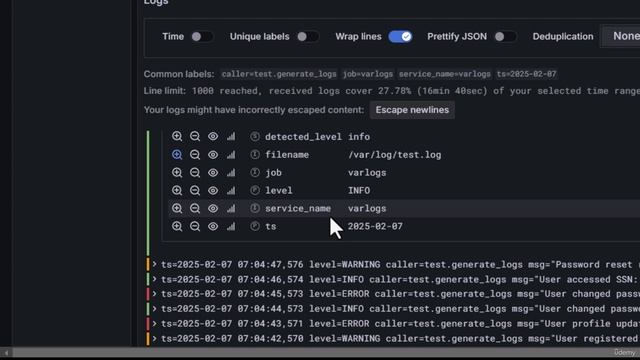Toggle eye icon for service_name field
Image resolution: width=640 pixels, height=360 pixels.
tap(213, 208)
